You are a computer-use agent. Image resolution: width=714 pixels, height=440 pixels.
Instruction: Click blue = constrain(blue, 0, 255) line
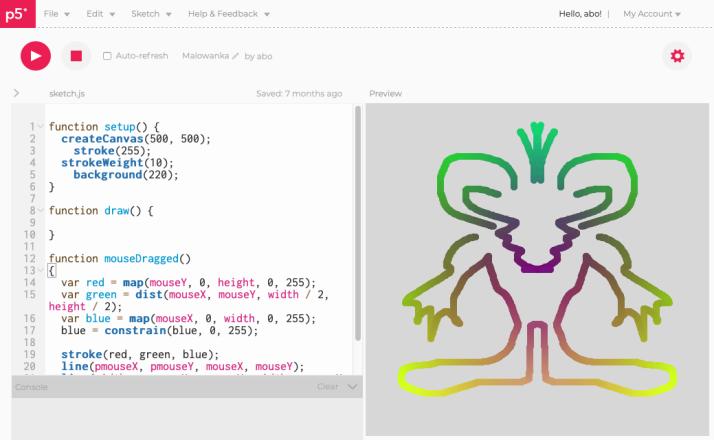(159, 330)
